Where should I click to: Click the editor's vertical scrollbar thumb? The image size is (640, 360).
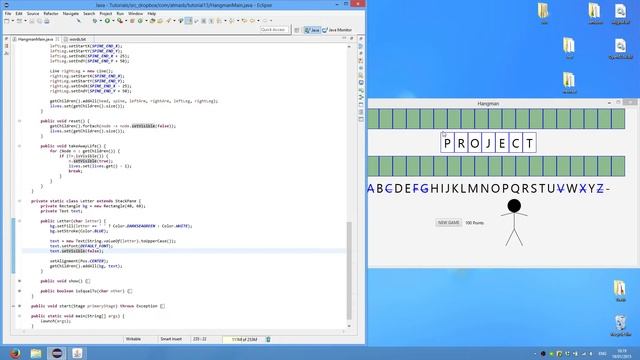[x=349, y=271]
